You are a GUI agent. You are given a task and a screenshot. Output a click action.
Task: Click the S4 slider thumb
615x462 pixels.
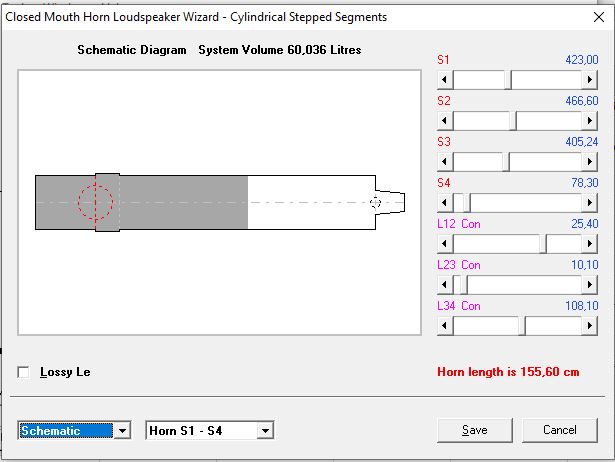[x=467, y=203]
